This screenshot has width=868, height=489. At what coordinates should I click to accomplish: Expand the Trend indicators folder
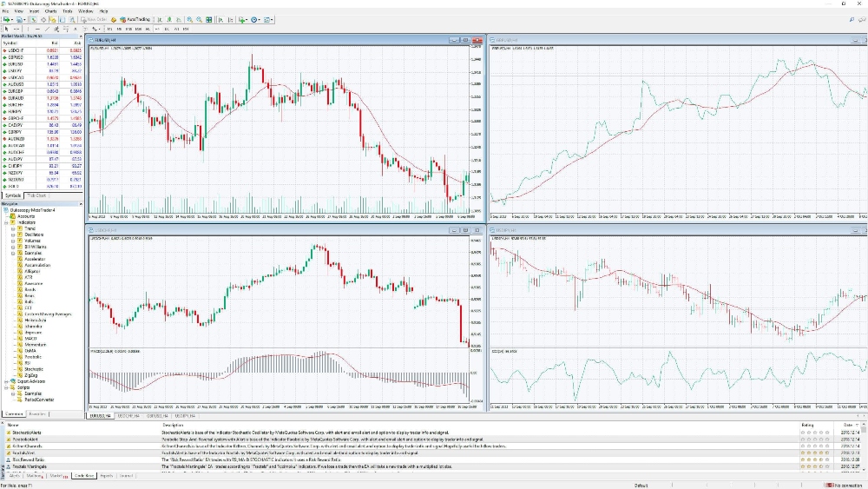(13, 228)
